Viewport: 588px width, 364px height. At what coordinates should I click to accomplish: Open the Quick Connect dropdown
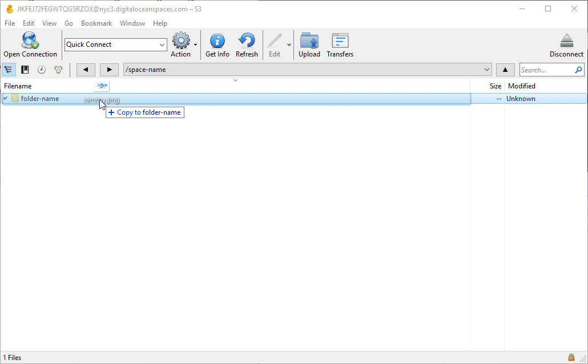(x=162, y=45)
